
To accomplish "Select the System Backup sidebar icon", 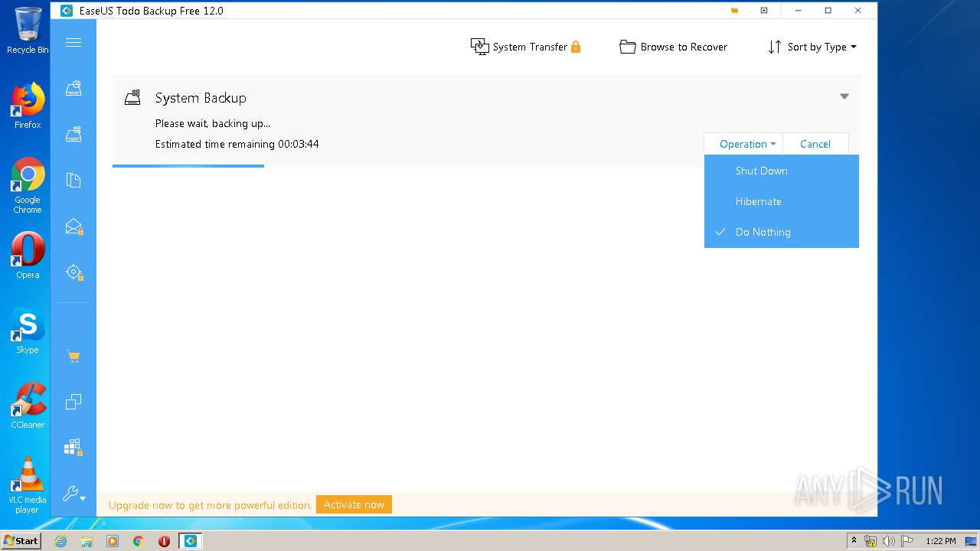I will click(x=73, y=135).
